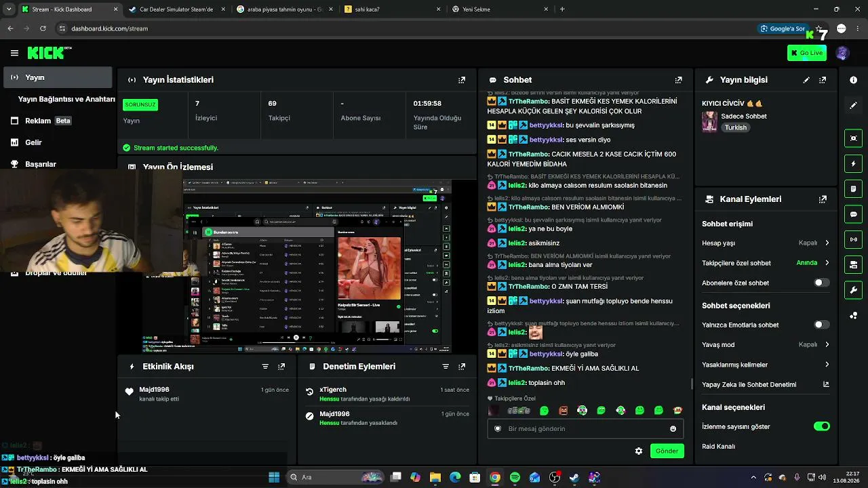Toggle Abonelere özel sohbet switch
The image size is (868, 488).
click(x=821, y=283)
